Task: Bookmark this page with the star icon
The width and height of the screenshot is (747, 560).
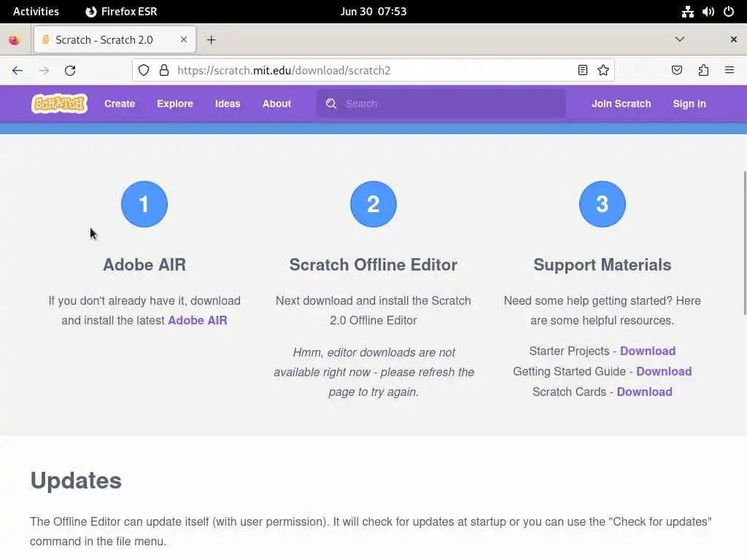Action: [603, 71]
